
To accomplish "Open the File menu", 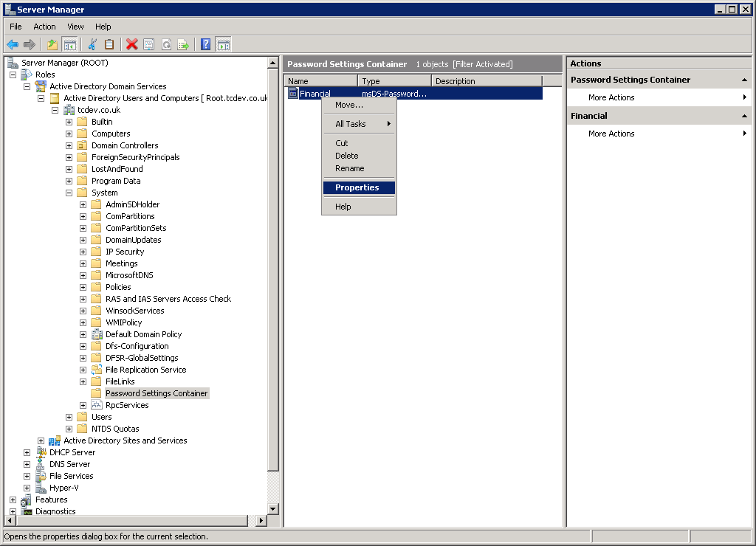I will [x=16, y=27].
